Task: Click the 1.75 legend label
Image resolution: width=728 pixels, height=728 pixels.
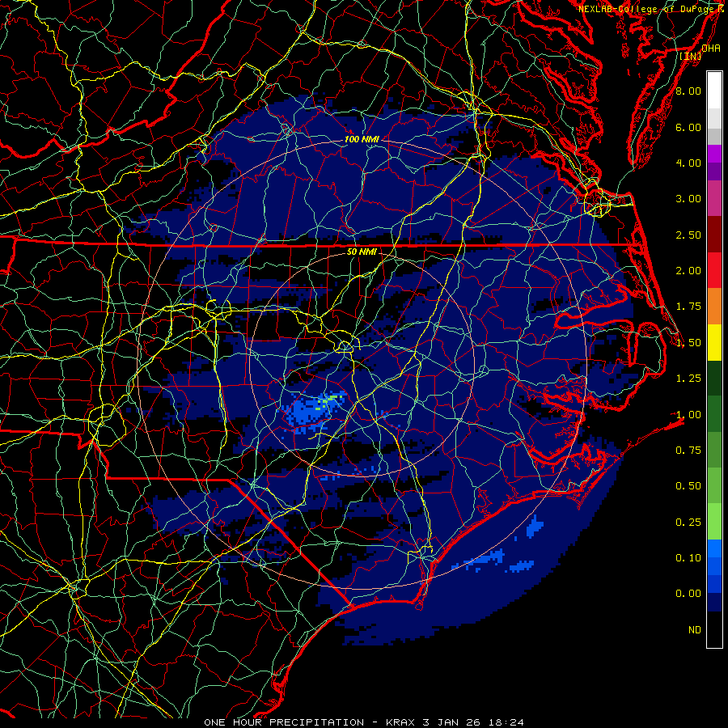Action: tap(688, 307)
